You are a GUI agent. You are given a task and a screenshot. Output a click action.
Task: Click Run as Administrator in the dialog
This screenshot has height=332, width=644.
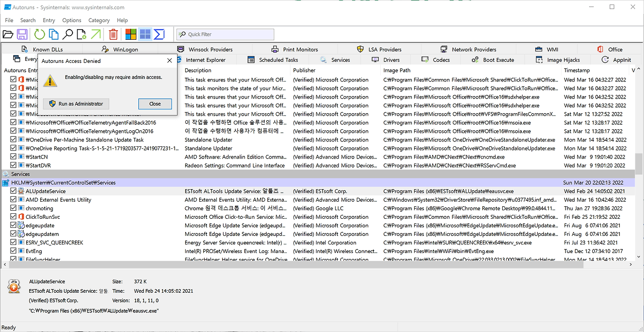tap(75, 104)
